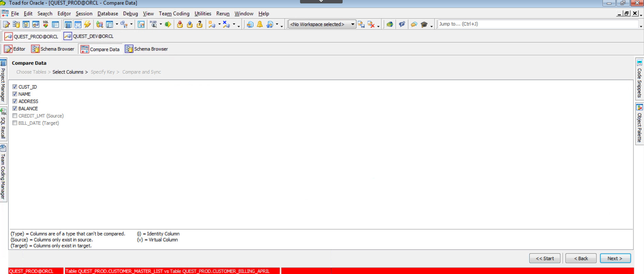Uncheck the CUST_ID column checkbox
This screenshot has height=274, width=644.
point(15,87)
